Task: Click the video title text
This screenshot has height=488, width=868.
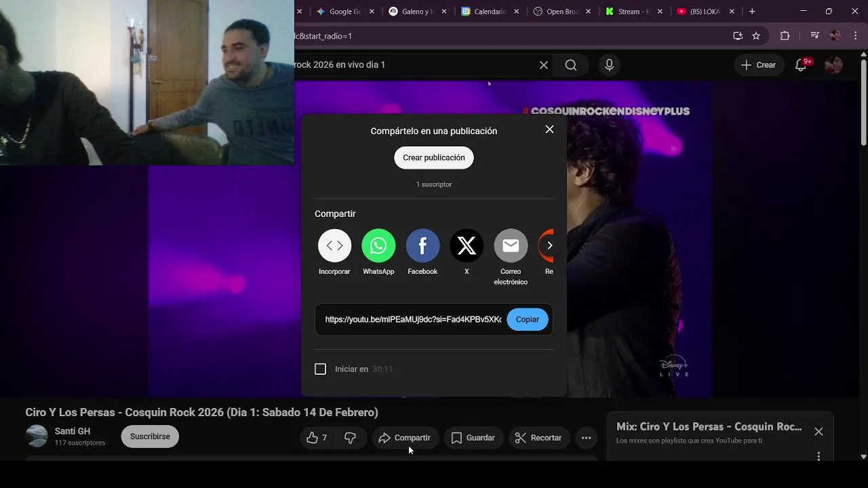Action: (201, 412)
